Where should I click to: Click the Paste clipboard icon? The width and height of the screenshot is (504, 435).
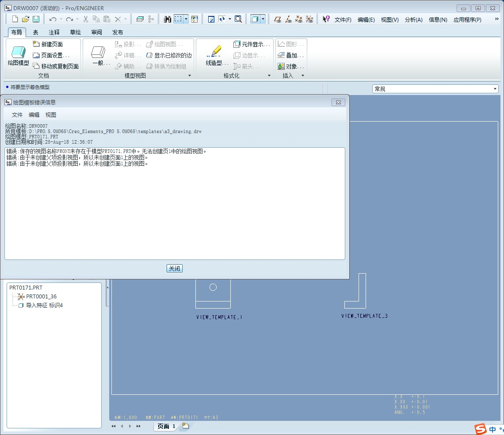coord(107,19)
